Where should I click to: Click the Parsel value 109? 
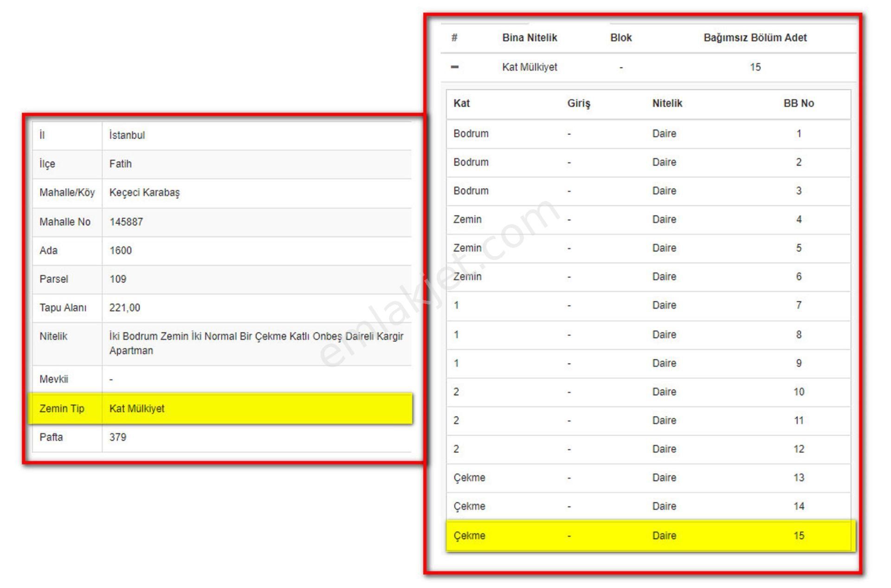click(118, 279)
